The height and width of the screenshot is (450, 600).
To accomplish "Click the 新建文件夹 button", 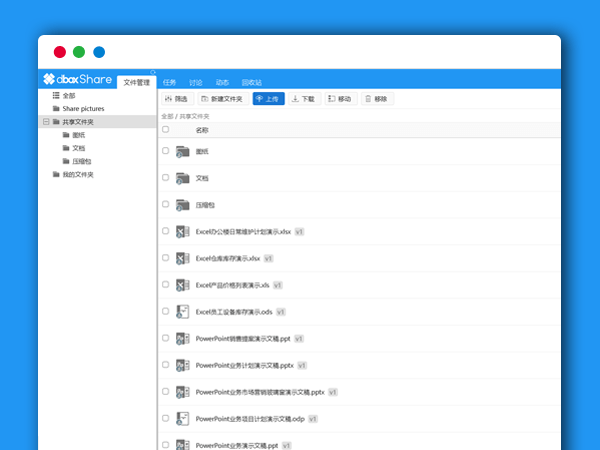I will click(x=222, y=99).
